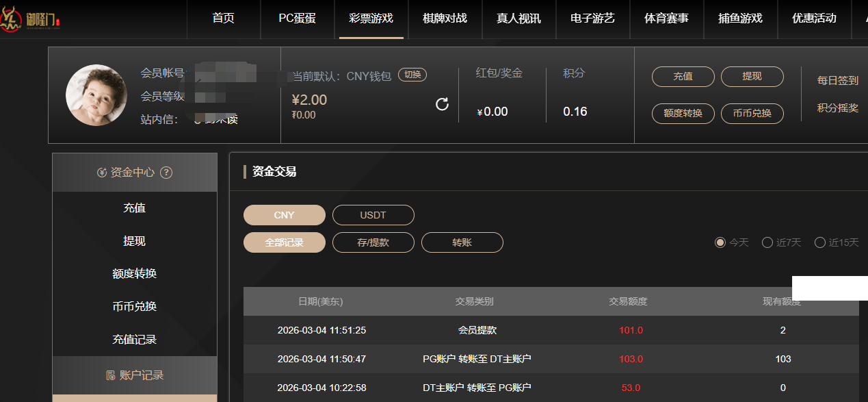This screenshot has width=868, height=402.
Task: Click the 充值 deposit button
Action: point(683,77)
